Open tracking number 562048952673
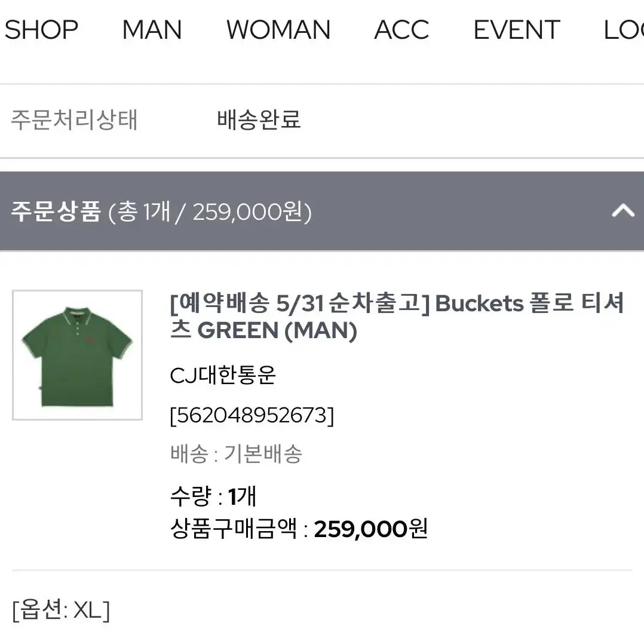This screenshot has width=644, height=644. 252,415
